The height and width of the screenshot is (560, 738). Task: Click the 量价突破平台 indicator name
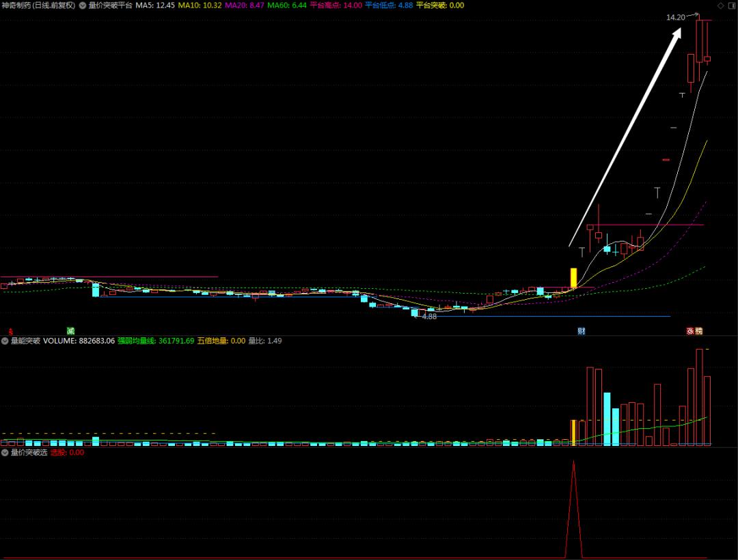[111, 5]
